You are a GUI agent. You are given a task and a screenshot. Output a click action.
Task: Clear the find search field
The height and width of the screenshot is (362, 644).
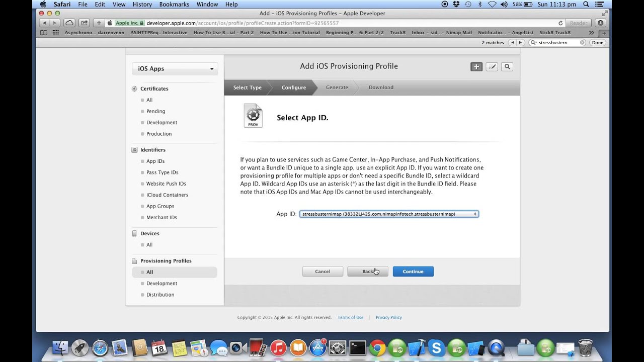(x=582, y=43)
